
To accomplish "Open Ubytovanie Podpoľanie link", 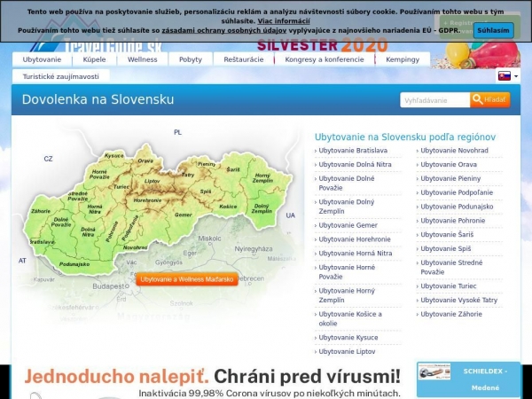I will [457, 192].
